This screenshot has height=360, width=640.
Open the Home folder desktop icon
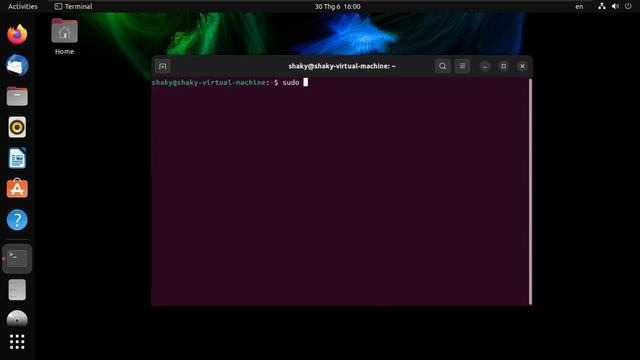tap(64, 31)
